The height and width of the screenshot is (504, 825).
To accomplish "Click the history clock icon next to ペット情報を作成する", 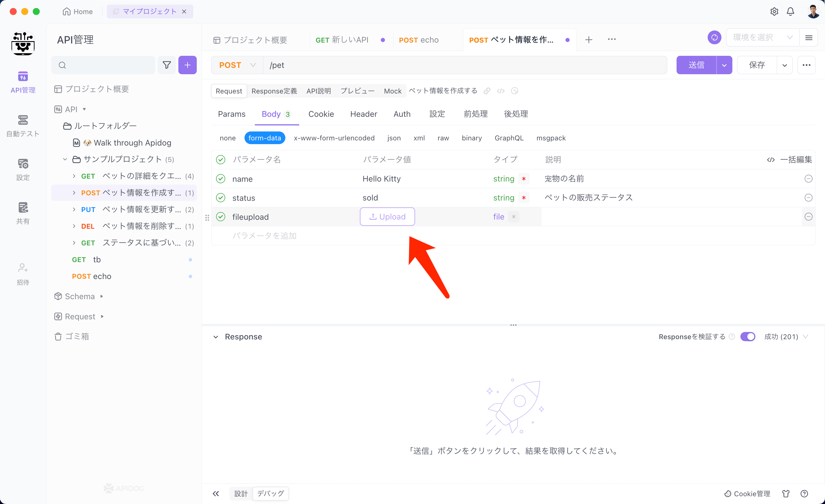I will coord(515,91).
